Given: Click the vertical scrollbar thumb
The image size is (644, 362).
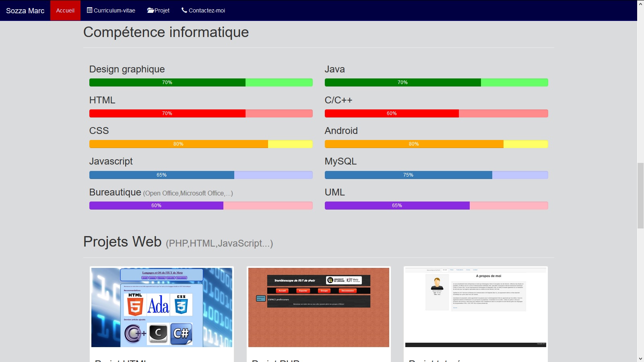Looking at the screenshot, I should 640,195.
